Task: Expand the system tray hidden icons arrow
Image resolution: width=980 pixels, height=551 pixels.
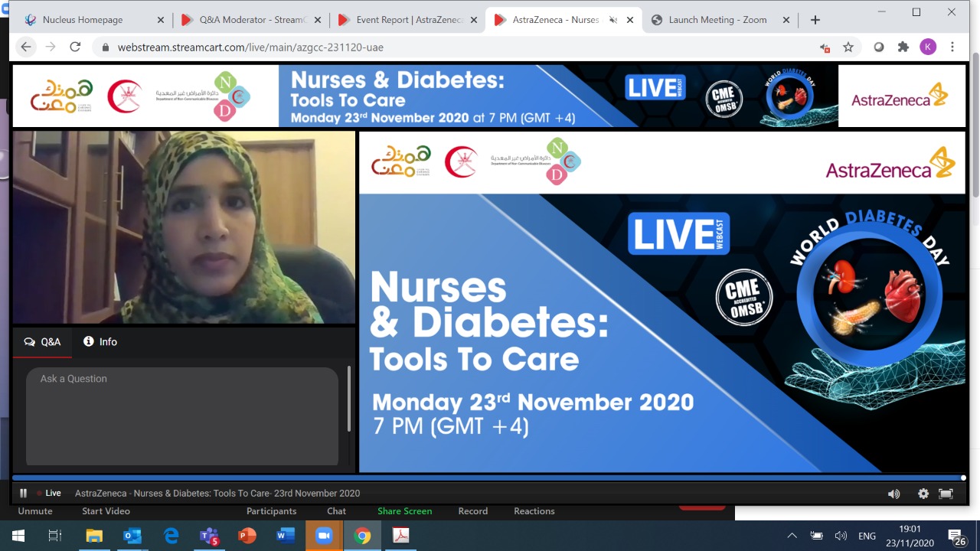Action: tap(792, 536)
